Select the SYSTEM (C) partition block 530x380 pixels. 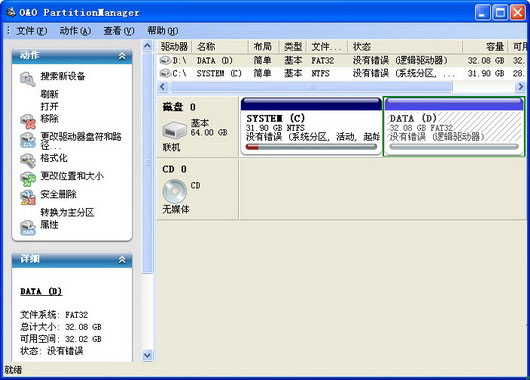tap(311, 126)
